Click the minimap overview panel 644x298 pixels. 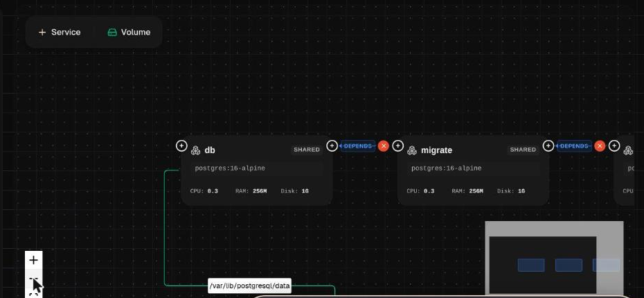click(554, 257)
